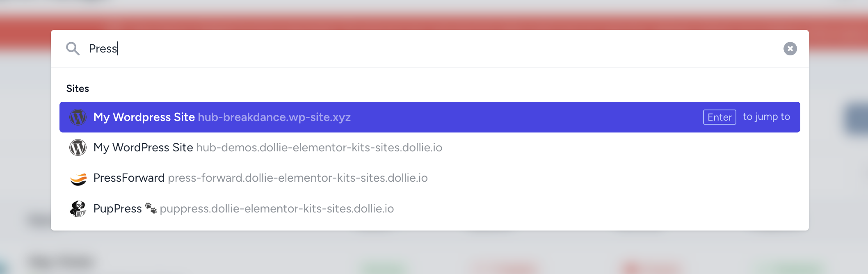Viewport: 868px width, 274px height.
Task: Click the hub-demos.dollie-elementor-kits-sites.dollie.io URL
Action: (x=319, y=148)
